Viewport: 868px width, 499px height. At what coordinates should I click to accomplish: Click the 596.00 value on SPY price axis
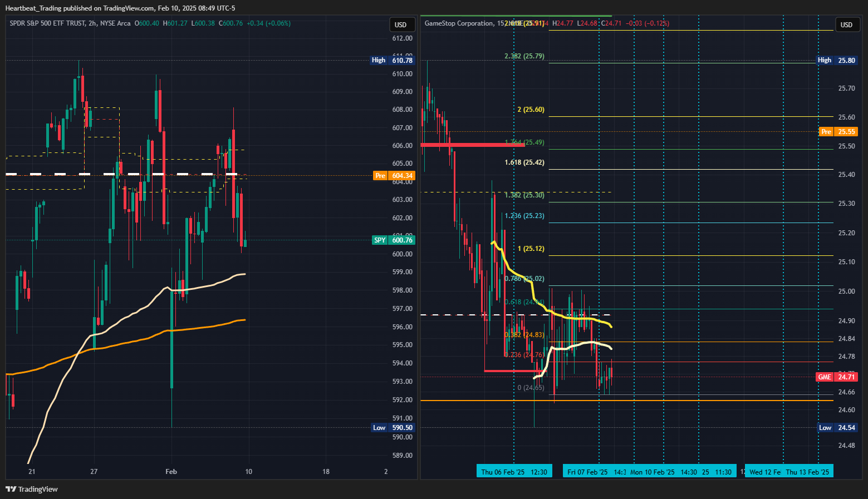(x=403, y=327)
